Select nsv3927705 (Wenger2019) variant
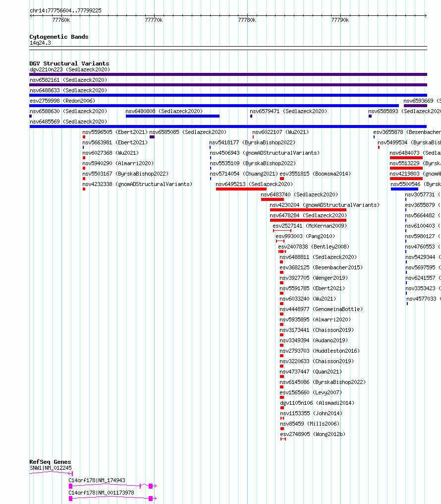This screenshot has height=504, width=441. pos(314,278)
